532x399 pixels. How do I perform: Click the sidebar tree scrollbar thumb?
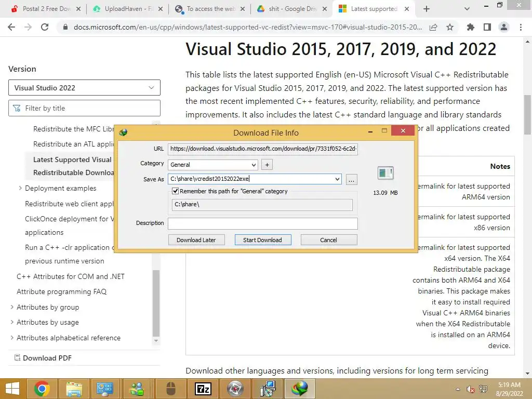pos(156,303)
